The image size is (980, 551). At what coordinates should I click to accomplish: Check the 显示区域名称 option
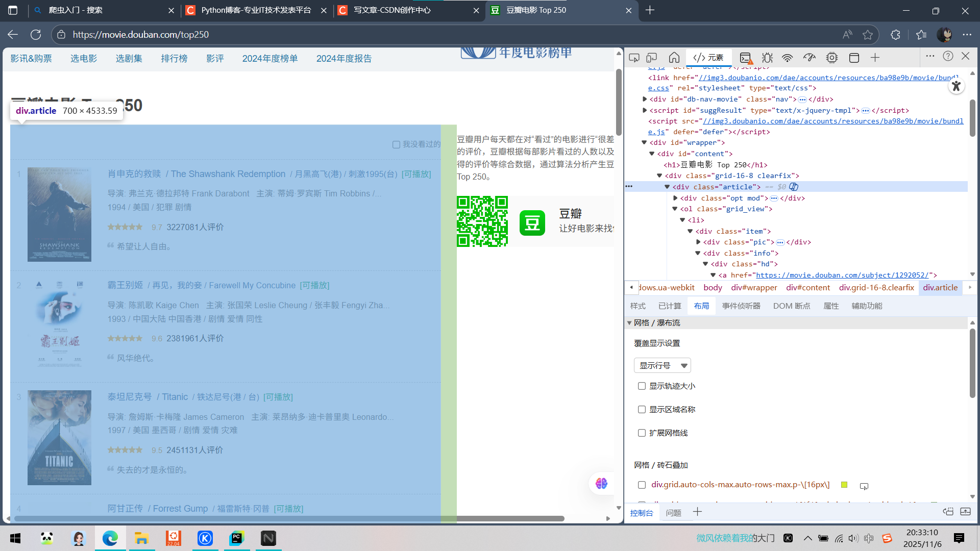tap(642, 410)
